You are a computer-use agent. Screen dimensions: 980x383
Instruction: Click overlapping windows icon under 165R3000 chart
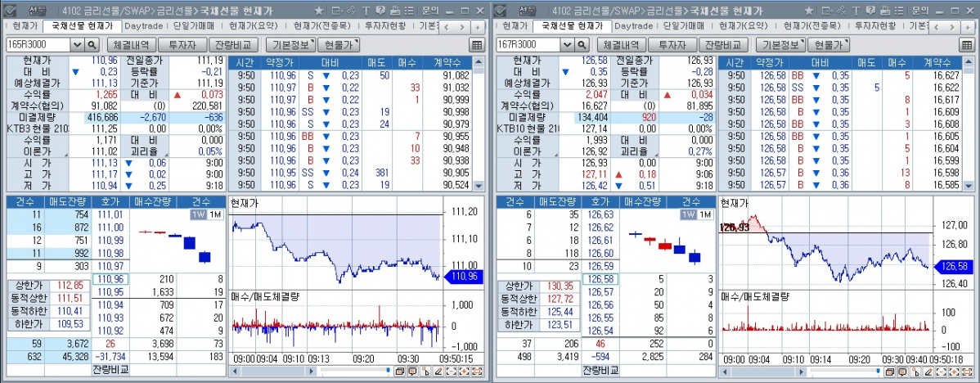coord(400,371)
